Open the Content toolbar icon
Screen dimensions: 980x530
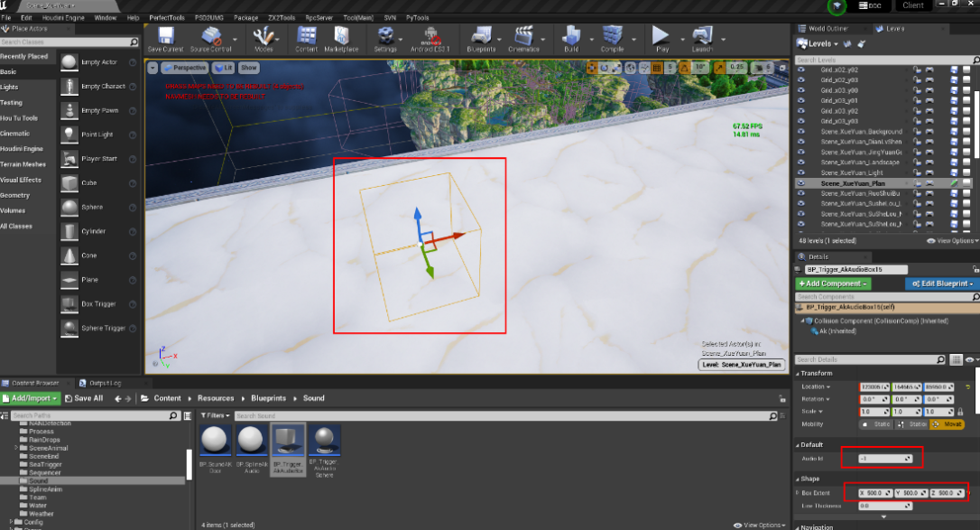click(x=306, y=35)
